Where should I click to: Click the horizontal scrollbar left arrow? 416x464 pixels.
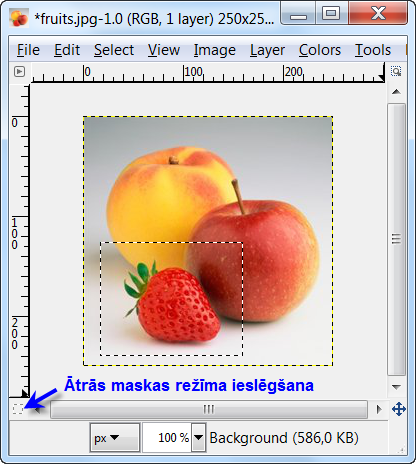coord(37,409)
